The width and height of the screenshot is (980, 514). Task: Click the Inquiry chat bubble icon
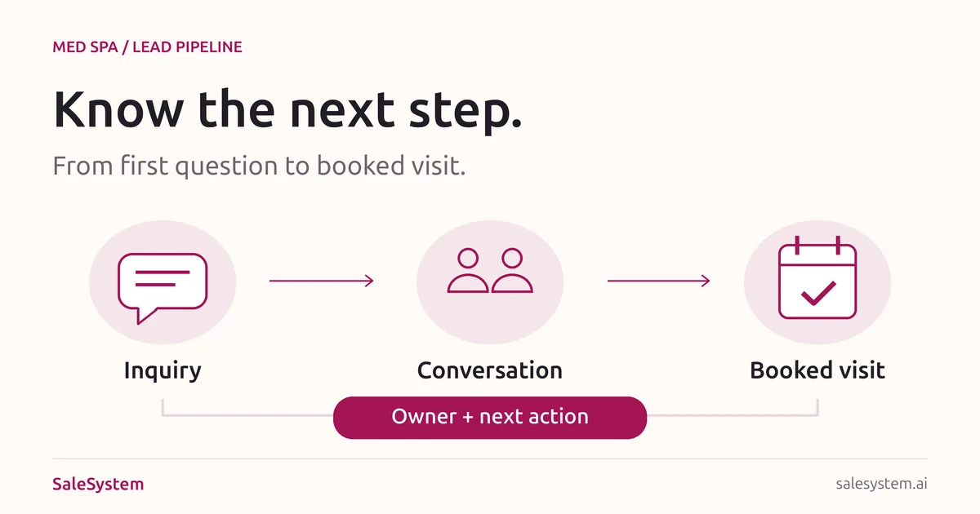(x=163, y=288)
